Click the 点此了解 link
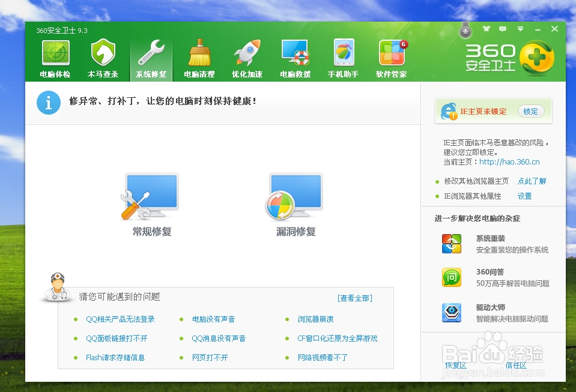The image size is (576, 392). click(x=532, y=181)
